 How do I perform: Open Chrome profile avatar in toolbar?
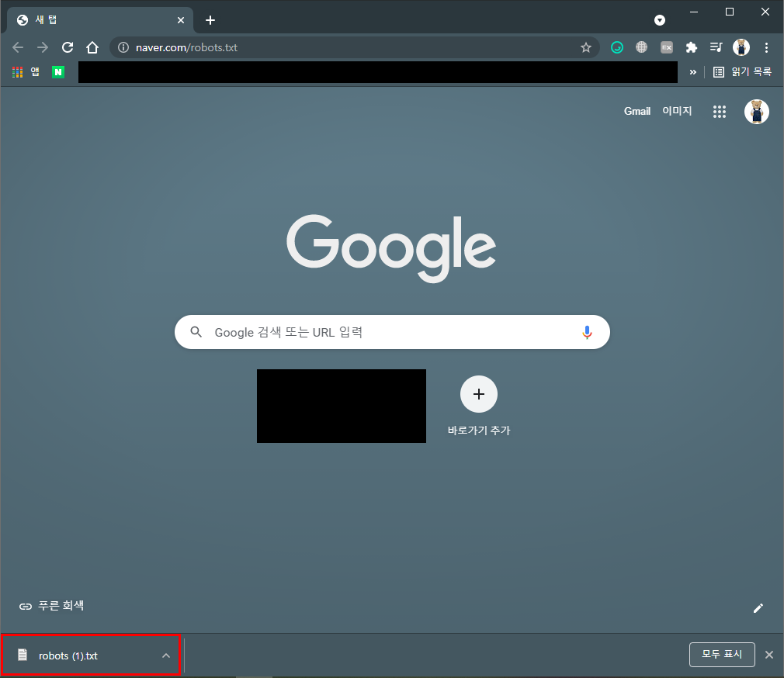[741, 47]
